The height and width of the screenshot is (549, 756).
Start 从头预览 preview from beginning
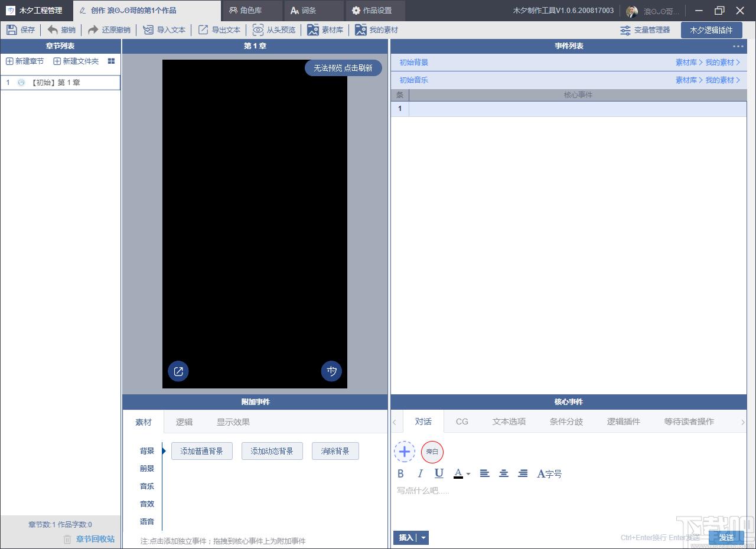point(274,30)
